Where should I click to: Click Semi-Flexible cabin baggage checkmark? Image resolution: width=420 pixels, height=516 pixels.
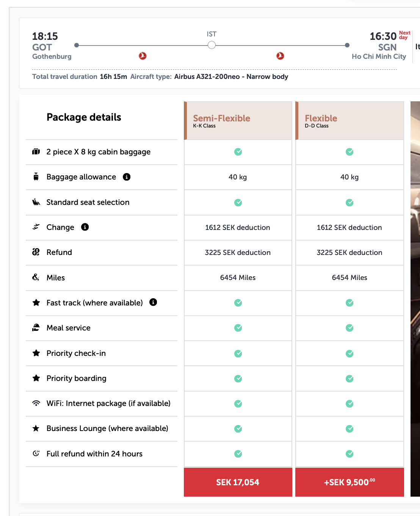tap(238, 152)
